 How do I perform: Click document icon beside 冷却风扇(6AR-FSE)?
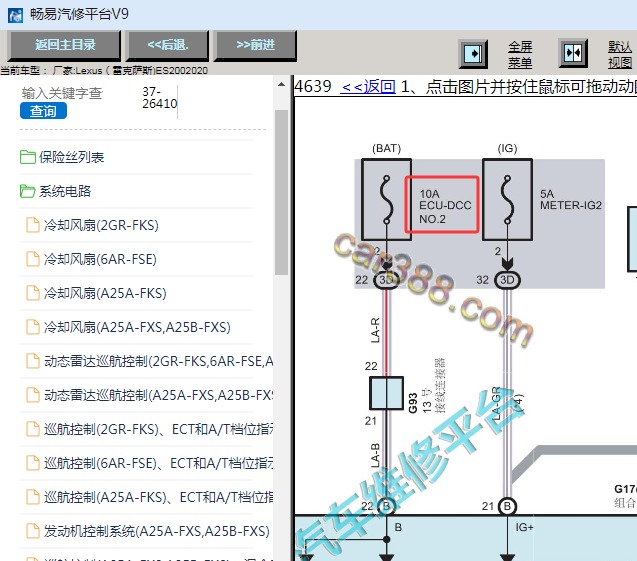click(x=32, y=259)
